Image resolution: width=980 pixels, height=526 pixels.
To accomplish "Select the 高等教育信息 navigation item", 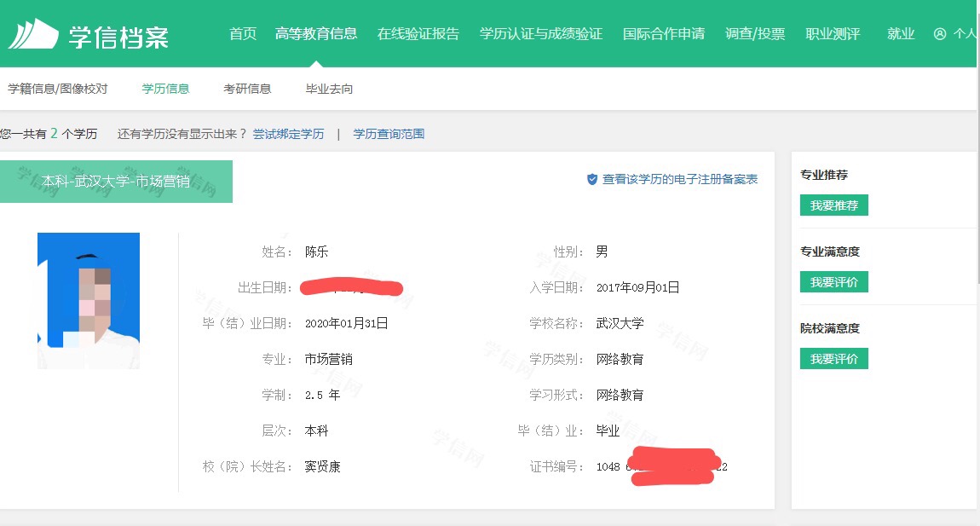I will click(316, 33).
